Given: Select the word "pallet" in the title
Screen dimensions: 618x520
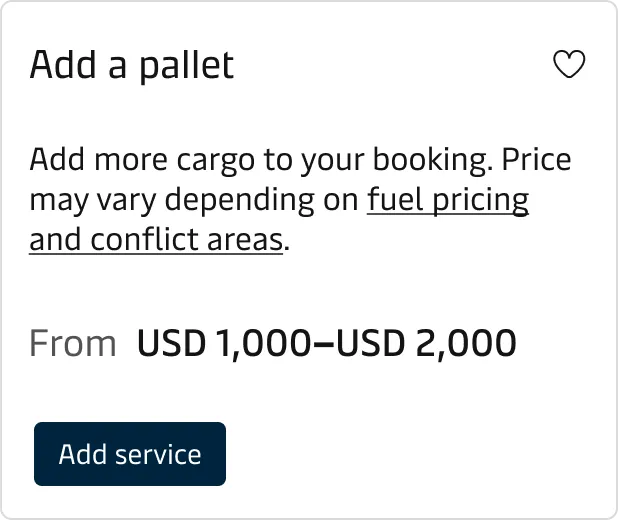Looking at the screenshot, I should [x=185, y=66].
